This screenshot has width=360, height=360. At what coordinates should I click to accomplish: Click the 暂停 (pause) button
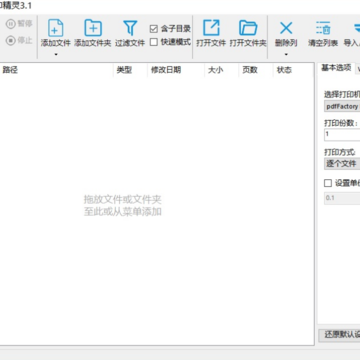[x=20, y=24]
